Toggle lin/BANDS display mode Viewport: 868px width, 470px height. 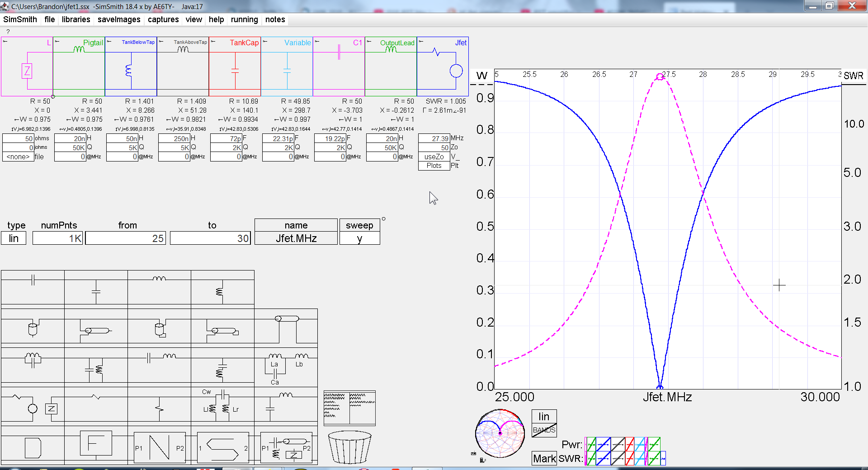543,423
